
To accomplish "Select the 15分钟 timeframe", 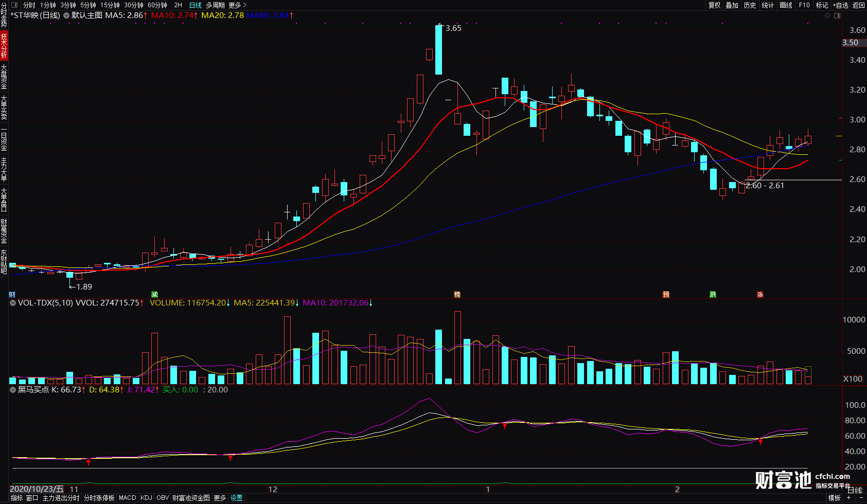I will tap(110, 5).
